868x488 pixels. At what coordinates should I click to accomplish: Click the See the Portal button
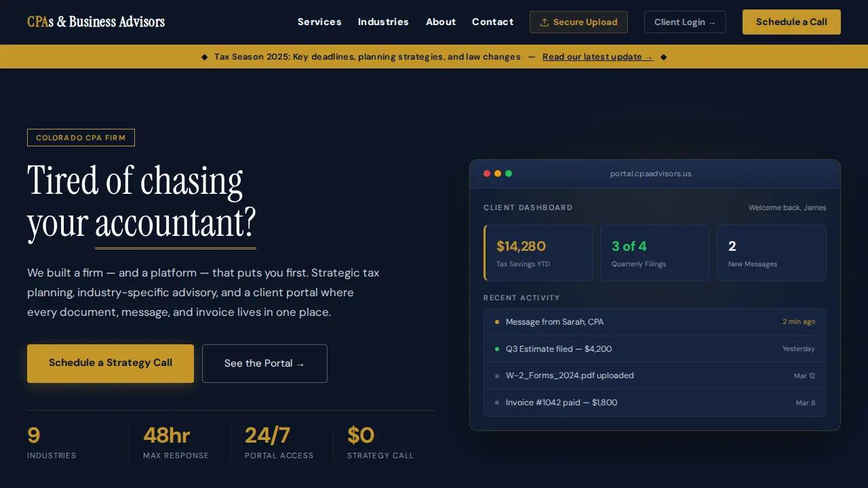264,363
